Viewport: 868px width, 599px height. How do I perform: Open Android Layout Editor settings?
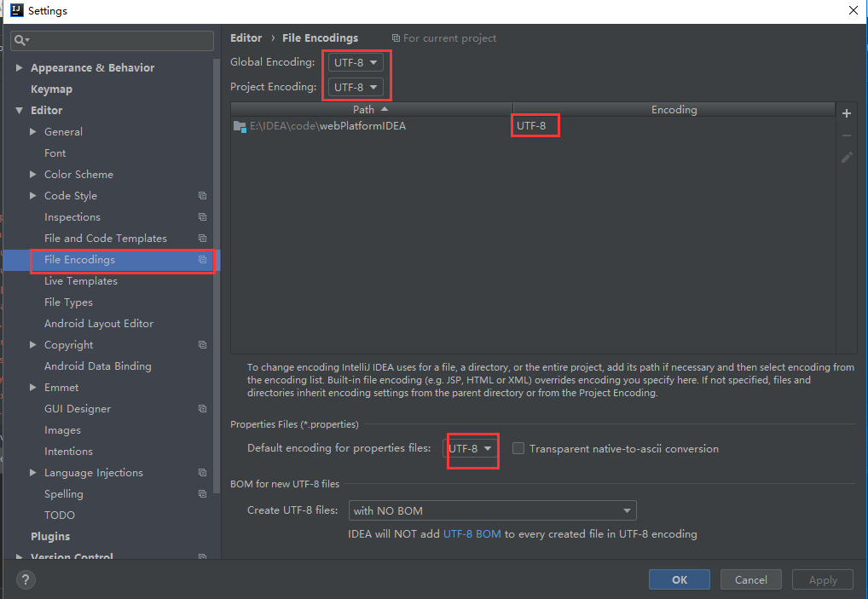coord(99,324)
